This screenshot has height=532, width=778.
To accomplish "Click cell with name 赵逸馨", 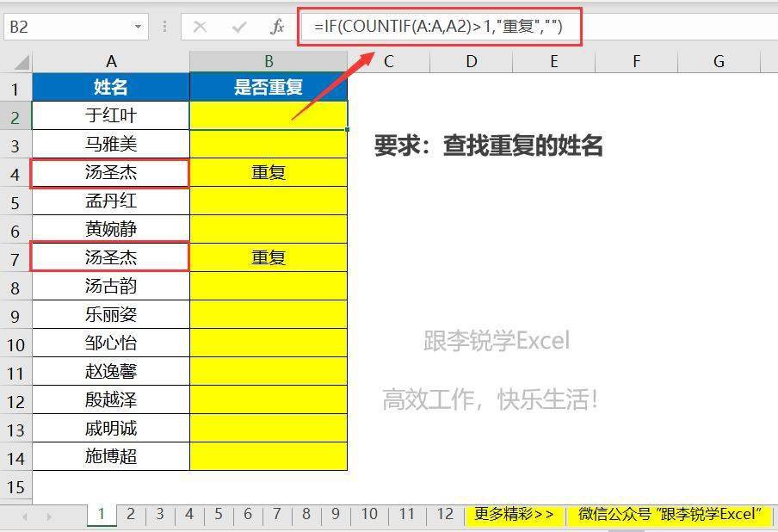I will click(111, 371).
